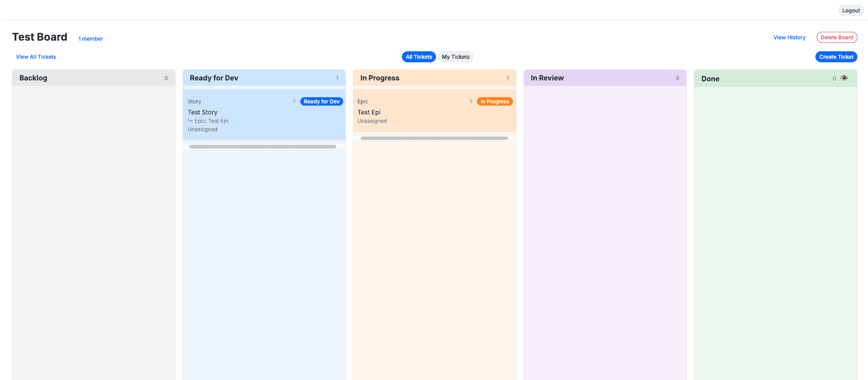The width and height of the screenshot is (868, 380).
Task: Click the horizontal scrollbar in Ready for Dev column
Action: [263, 147]
